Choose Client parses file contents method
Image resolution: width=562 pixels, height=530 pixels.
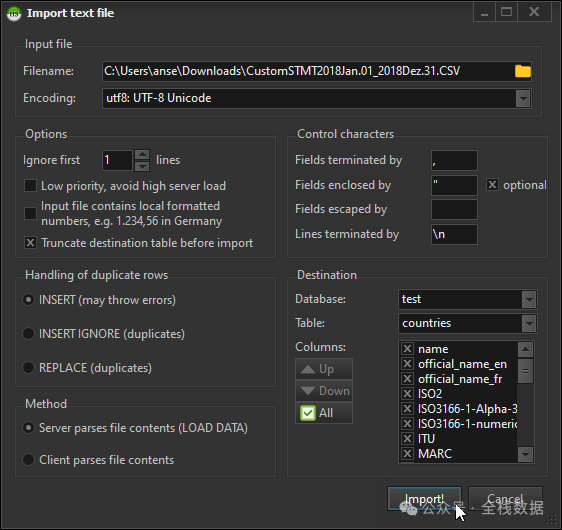point(28,460)
